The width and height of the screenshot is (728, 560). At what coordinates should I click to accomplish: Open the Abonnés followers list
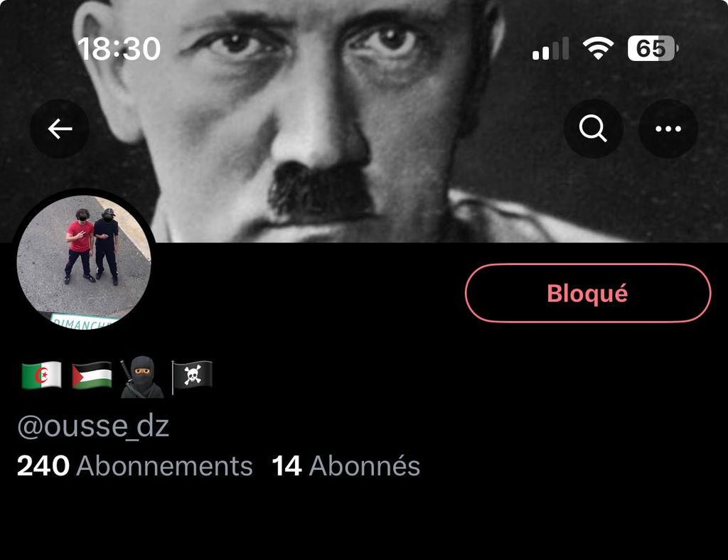365,465
